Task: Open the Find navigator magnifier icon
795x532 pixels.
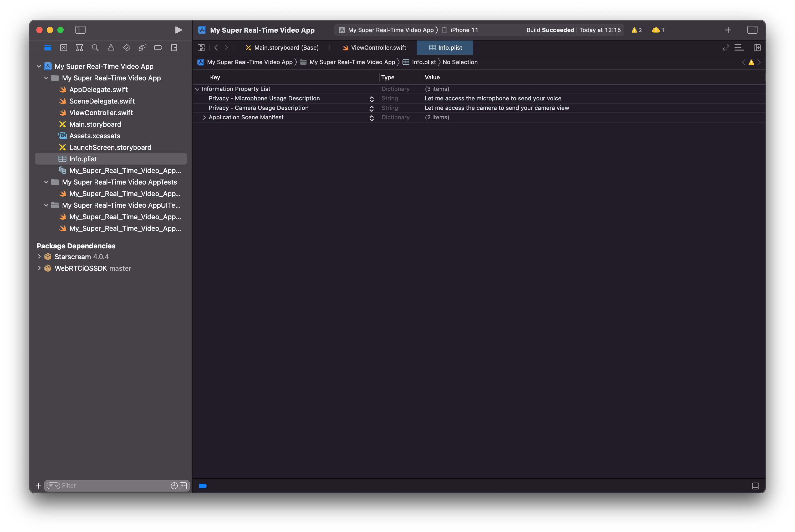Action: (x=95, y=48)
